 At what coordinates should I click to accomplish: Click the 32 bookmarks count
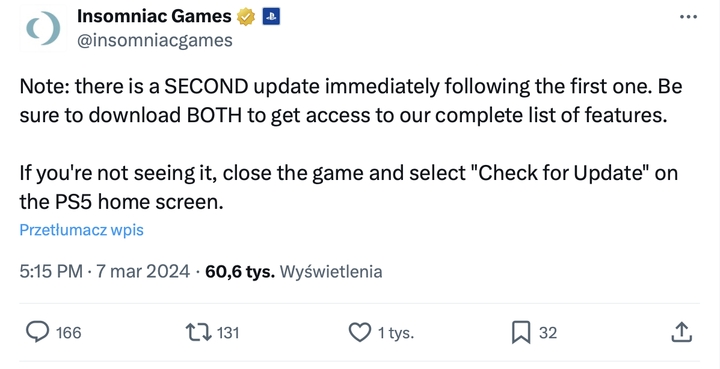tap(548, 333)
